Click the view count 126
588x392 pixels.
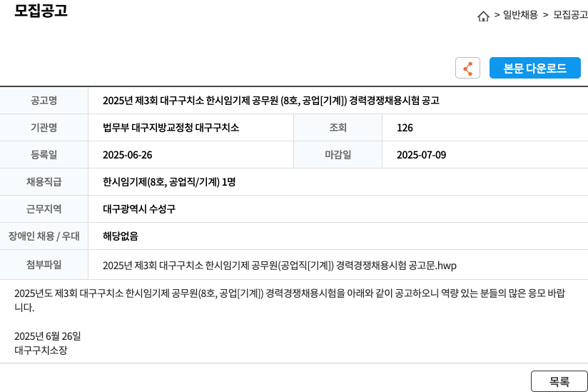click(405, 128)
